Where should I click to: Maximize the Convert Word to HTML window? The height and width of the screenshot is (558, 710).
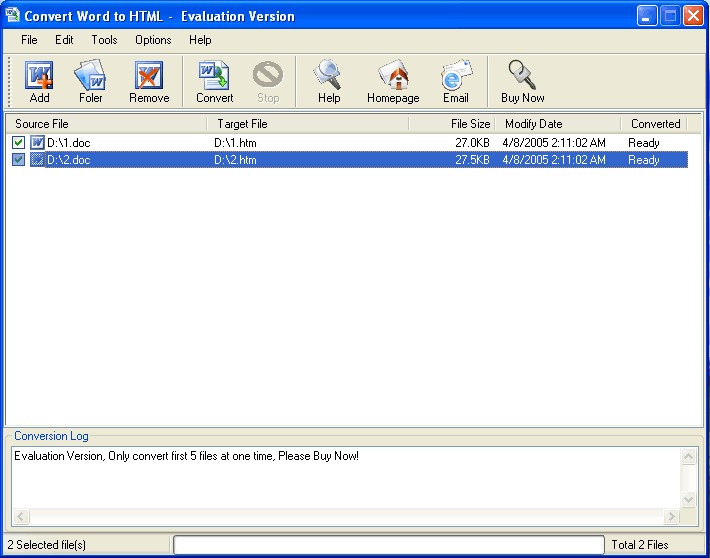(x=670, y=16)
